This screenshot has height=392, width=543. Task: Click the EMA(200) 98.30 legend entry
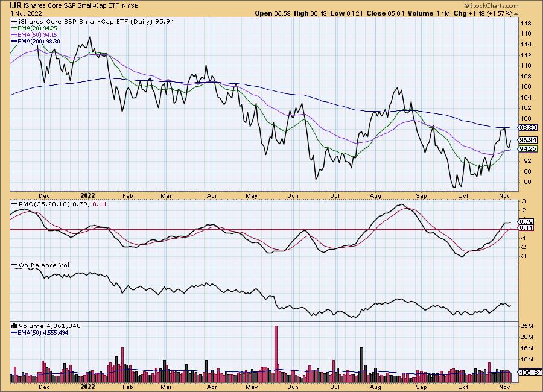point(36,41)
